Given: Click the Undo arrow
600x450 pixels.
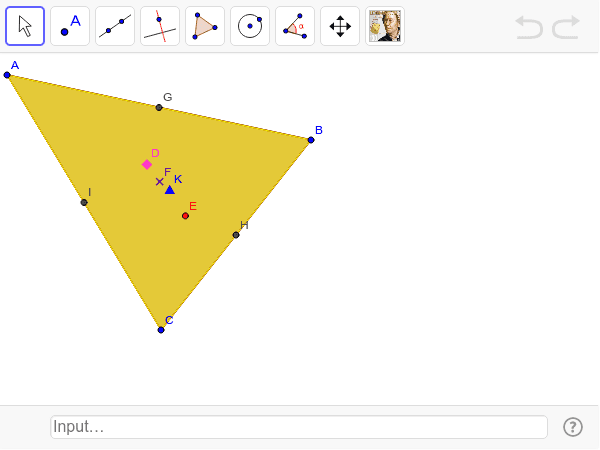Looking at the screenshot, I should [x=529, y=27].
